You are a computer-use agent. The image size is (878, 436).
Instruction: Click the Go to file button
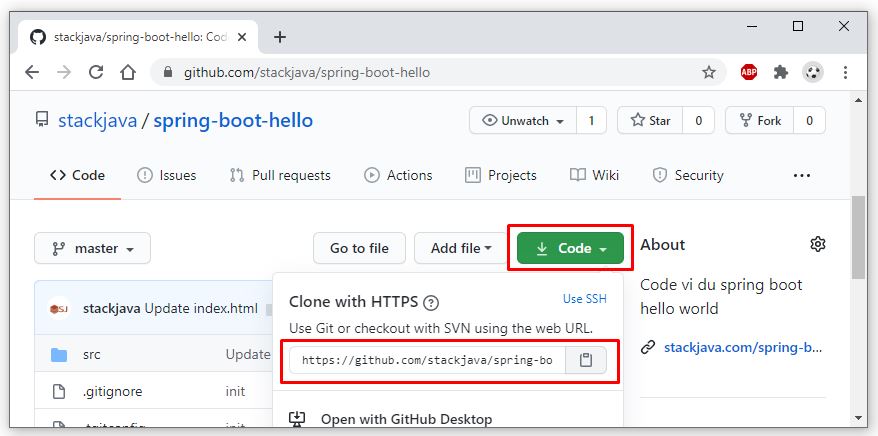pyautogui.click(x=359, y=248)
